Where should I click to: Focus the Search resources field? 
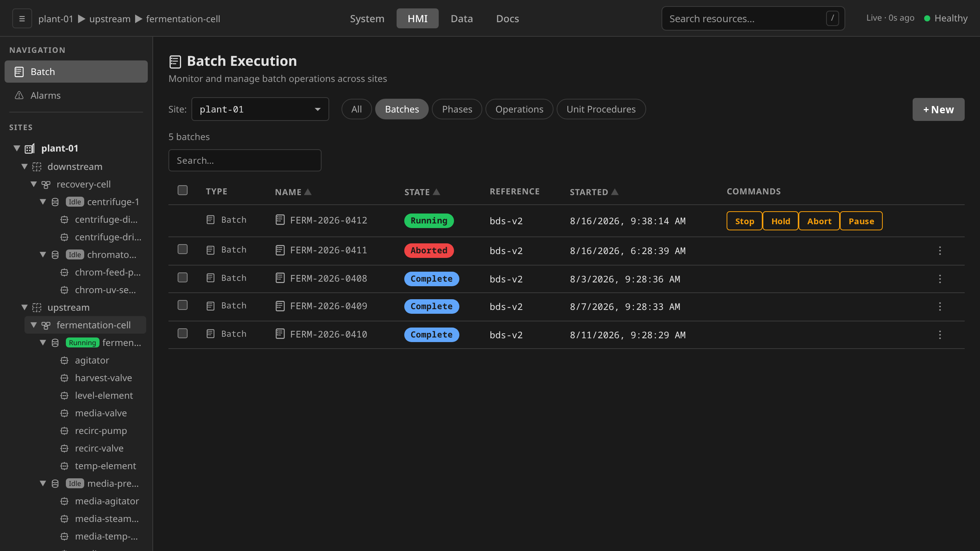[753, 18]
